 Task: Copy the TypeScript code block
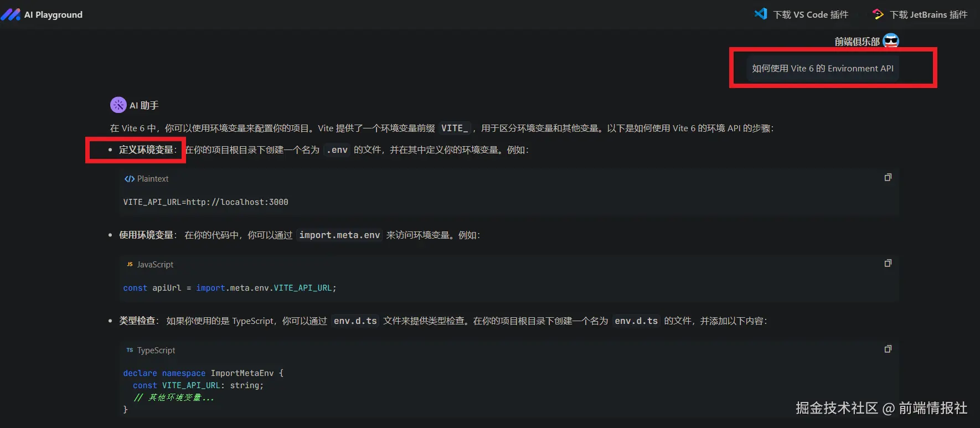tap(888, 349)
